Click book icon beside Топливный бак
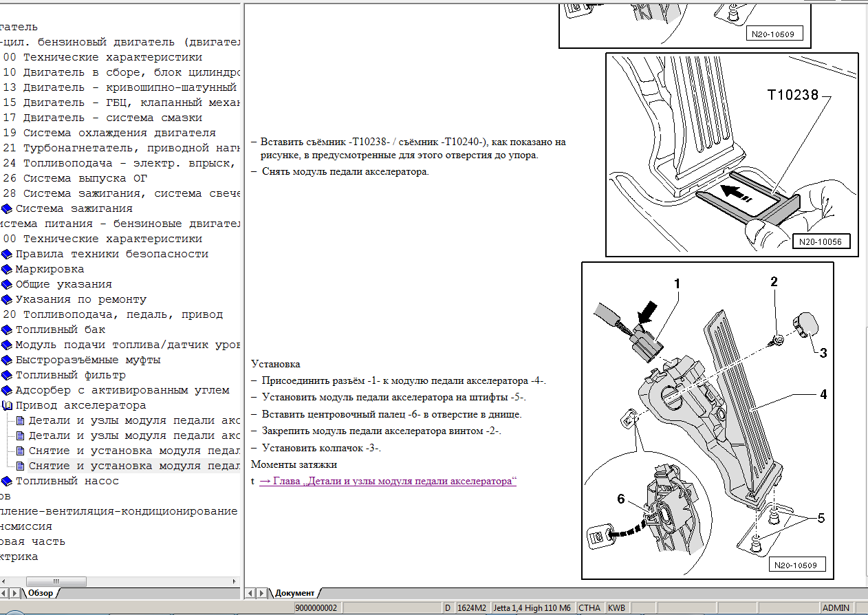The height and width of the screenshot is (615, 868). pos(7,330)
